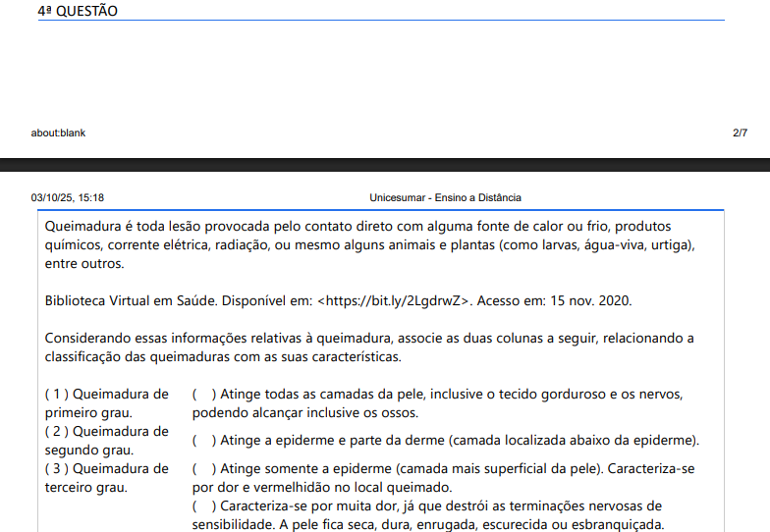Click the '03/10/25, 15:18' timestamp
This screenshot has height=532, width=770.
click(68, 197)
